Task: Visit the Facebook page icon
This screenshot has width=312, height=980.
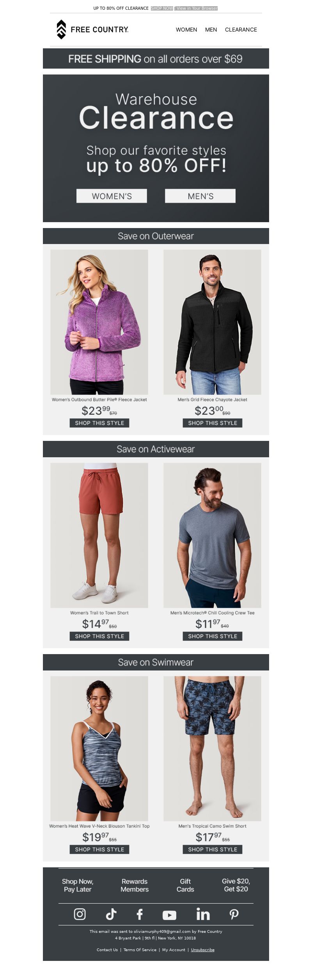Action: [140, 914]
